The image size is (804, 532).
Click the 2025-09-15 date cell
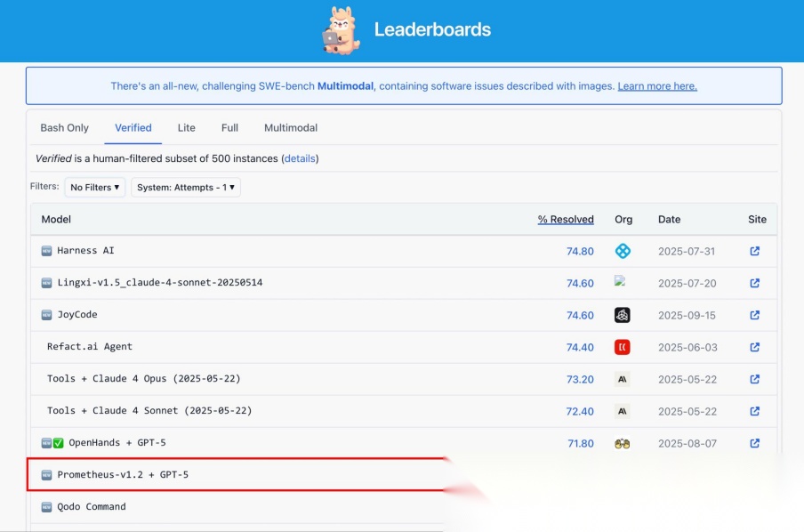[x=687, y=316]
